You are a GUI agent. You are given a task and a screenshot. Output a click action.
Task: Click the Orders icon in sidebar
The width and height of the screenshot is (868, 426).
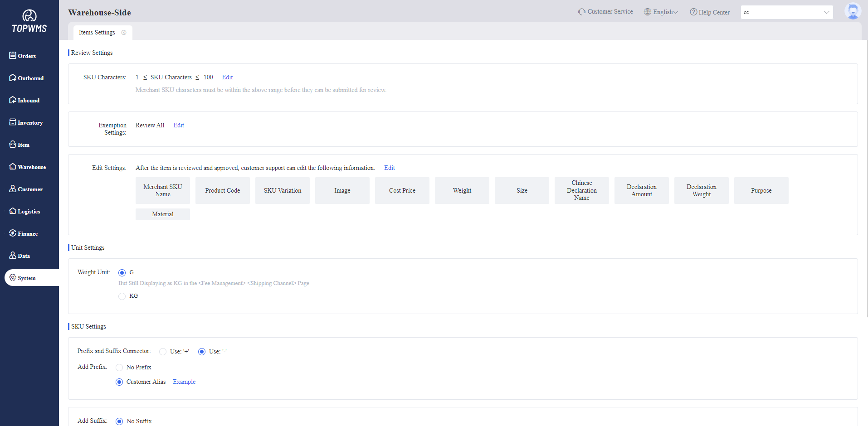point(13,55)
